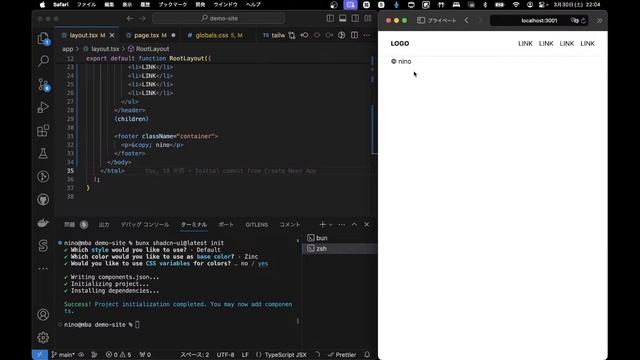Split the editor to the right
Viewport: 640px width, 360px height.
[354, 35]
